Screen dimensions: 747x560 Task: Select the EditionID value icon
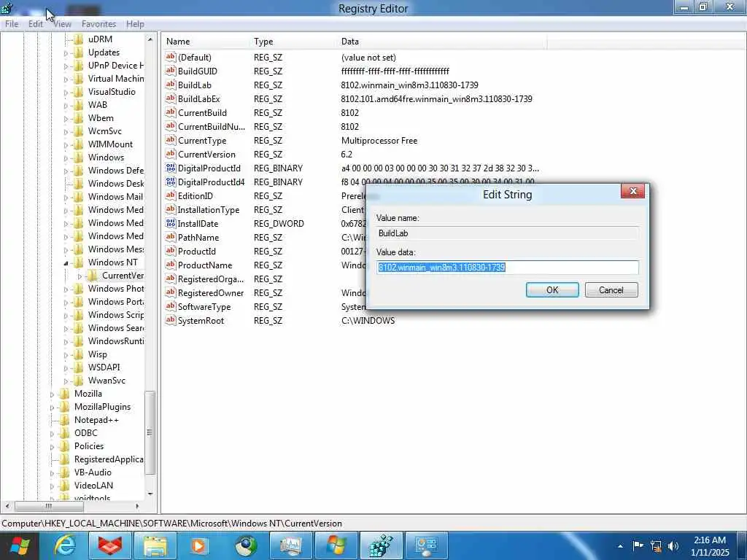pos(171,195)
